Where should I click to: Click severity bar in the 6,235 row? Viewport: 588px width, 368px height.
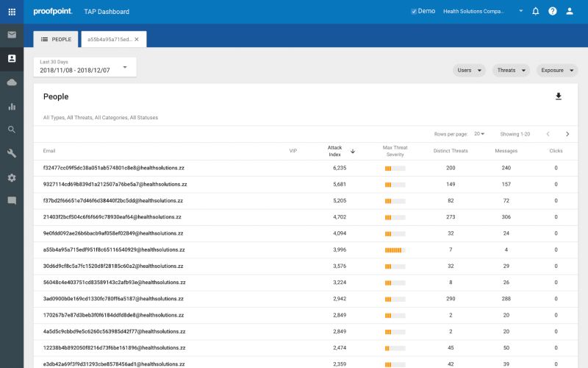click(395, 169)
